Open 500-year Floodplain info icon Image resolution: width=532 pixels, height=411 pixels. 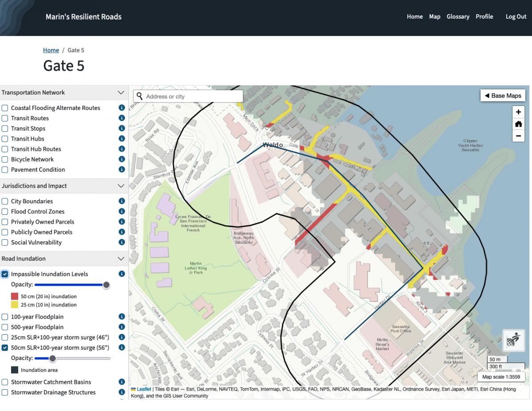click(x=121, y=327)
